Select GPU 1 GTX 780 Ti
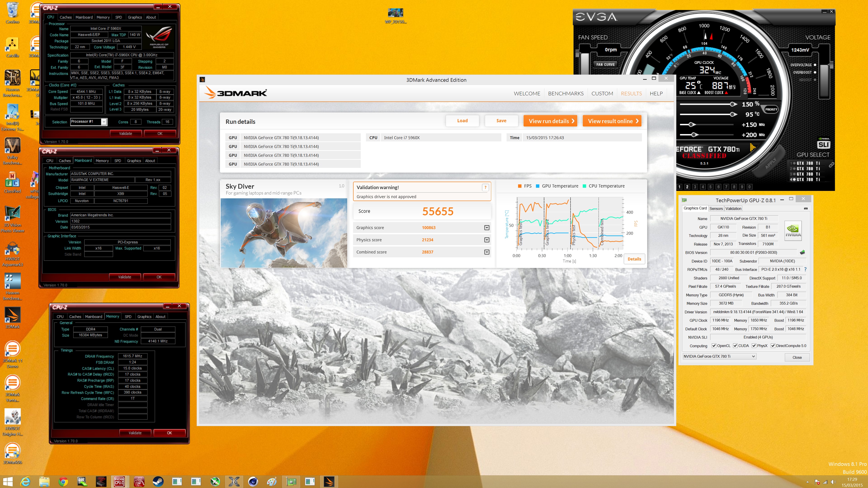The width and height of the screenshot is (868, 488). 805,163
